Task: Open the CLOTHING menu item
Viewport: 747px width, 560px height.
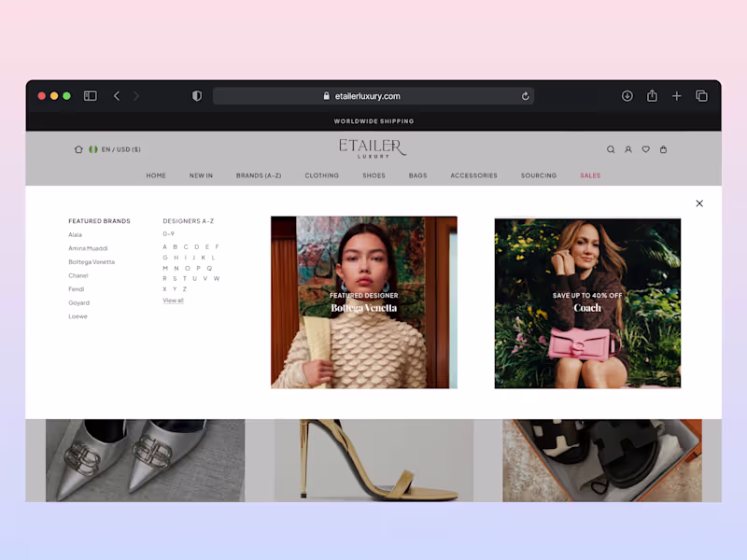Action: 322,175
